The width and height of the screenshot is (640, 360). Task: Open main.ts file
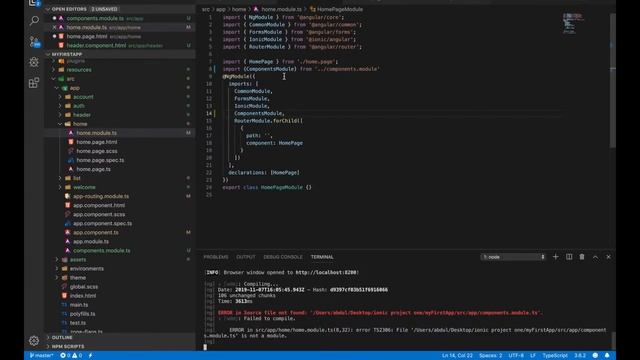[x=79, y=304]
